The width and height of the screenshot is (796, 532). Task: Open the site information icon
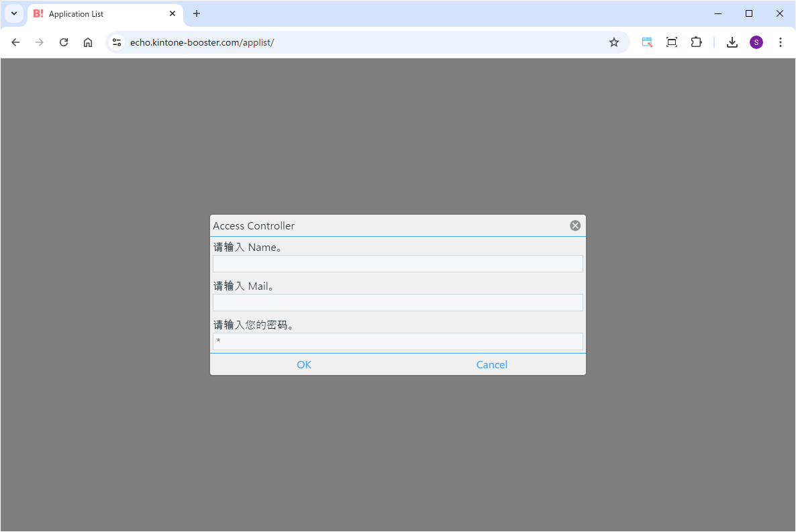[117, 42]
